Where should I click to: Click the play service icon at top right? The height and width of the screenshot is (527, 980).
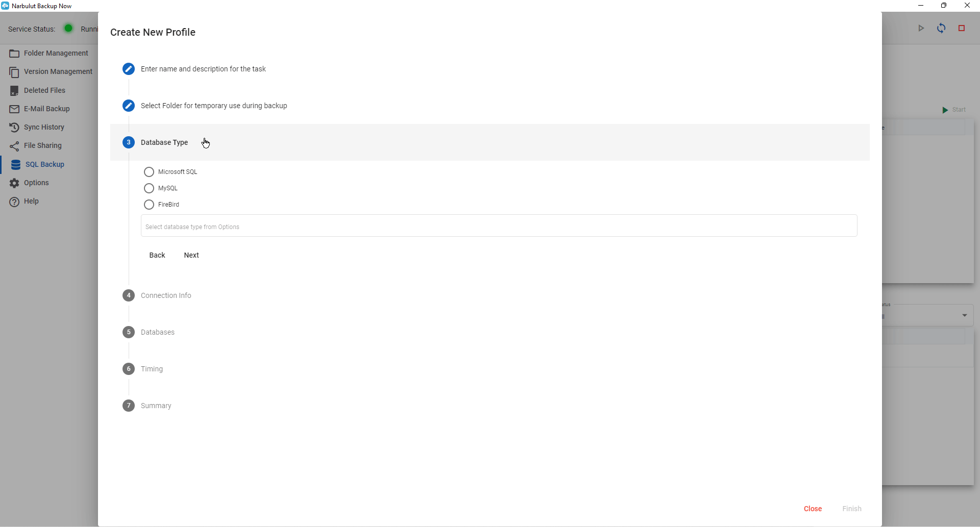pyautogui.click(x=921, y=28)
